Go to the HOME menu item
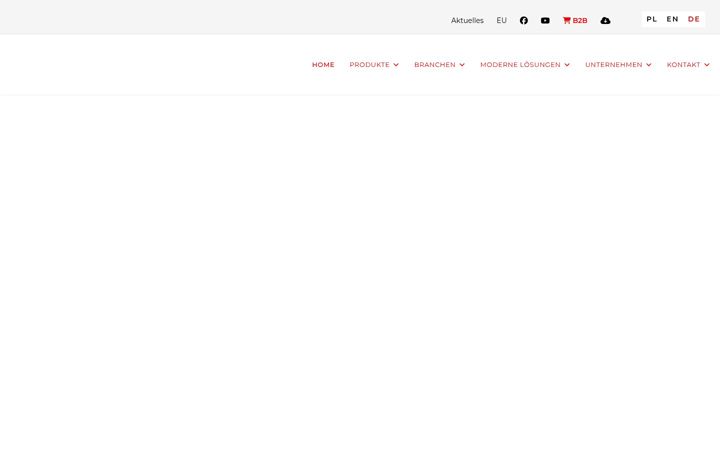Image resolution: width=720 pixels, height=450 pixels. coord(323,65)
